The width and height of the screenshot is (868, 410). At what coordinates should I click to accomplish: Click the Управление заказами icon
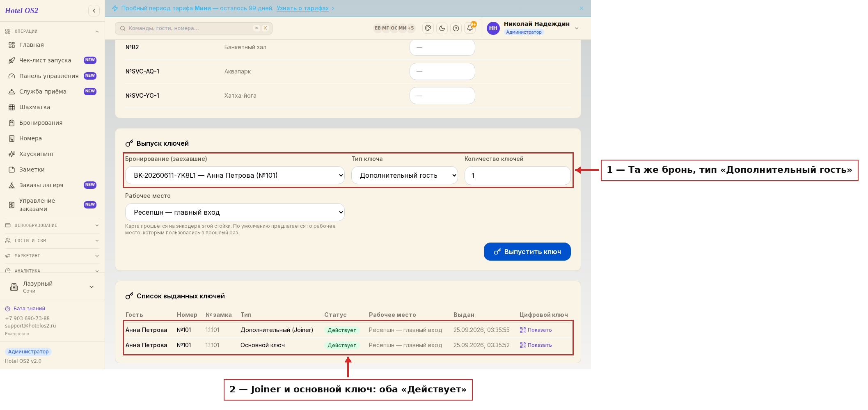12,205
